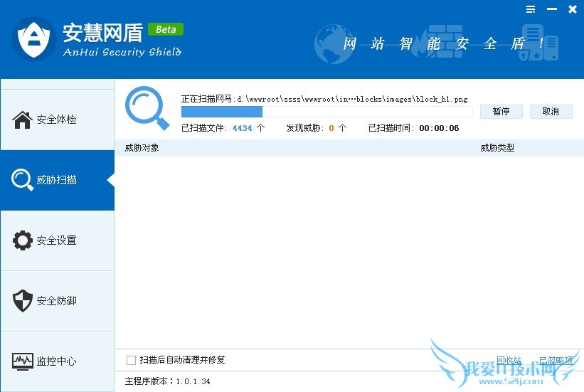The image size is (584, 392).
Task: Click the shield icon beside 安全防御
Action: pos(22,300)
